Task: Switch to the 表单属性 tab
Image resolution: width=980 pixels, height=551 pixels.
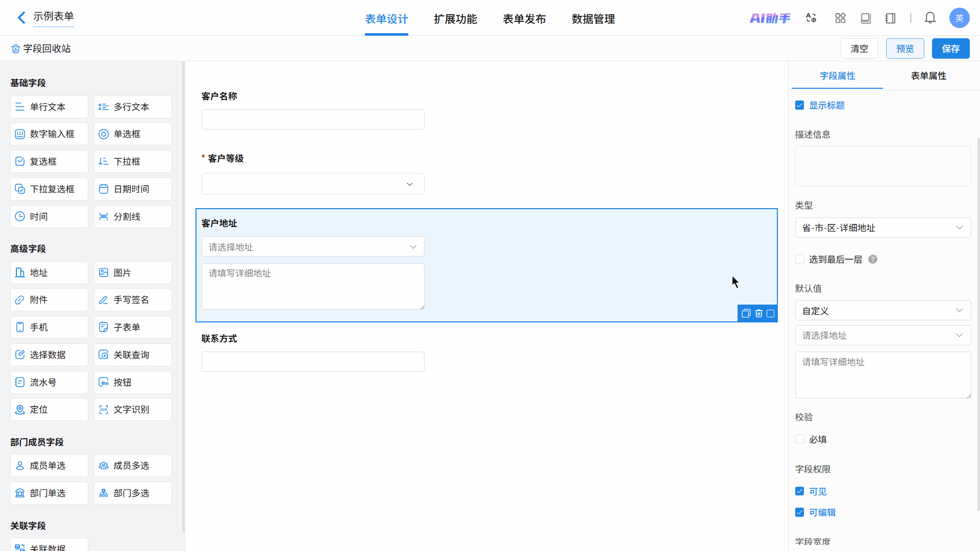Action: click(x=928, y=76)
